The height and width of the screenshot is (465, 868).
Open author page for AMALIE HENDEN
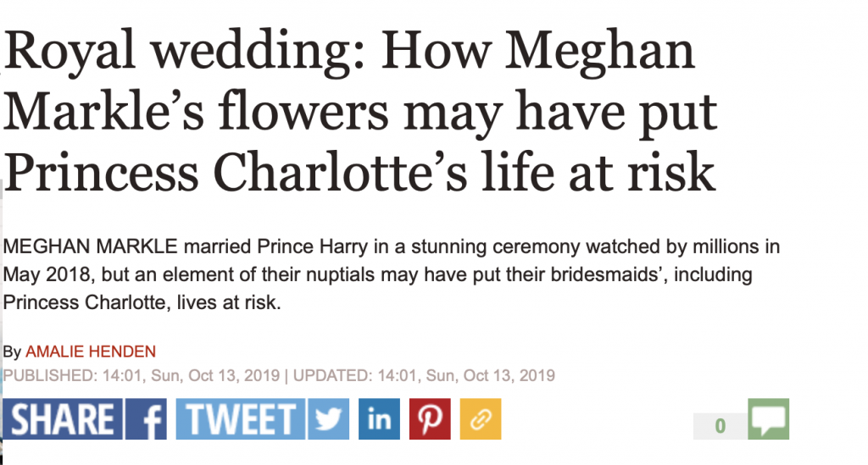pos(91,352)
